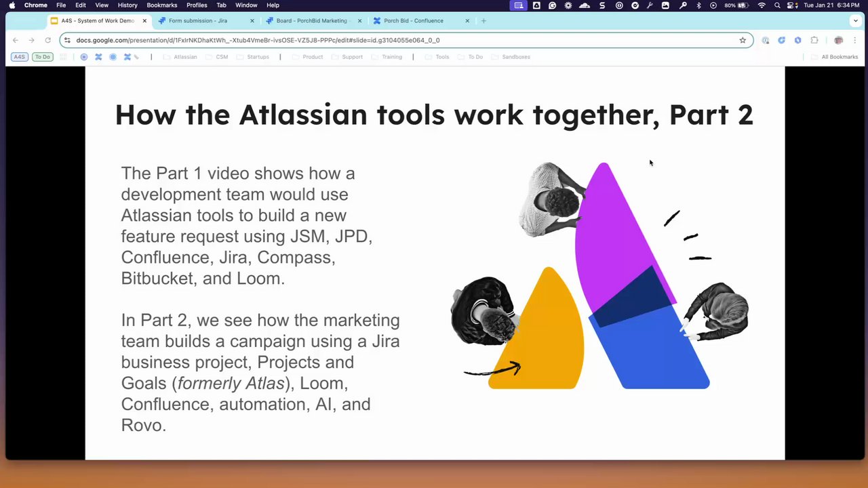Open the Help menu
The image size is (868, 488).
pyautogui.click(x=273, y=5)
